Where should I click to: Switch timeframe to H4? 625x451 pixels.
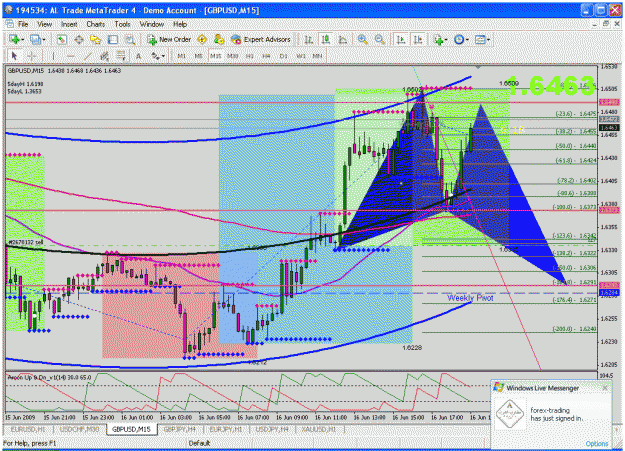266,56
